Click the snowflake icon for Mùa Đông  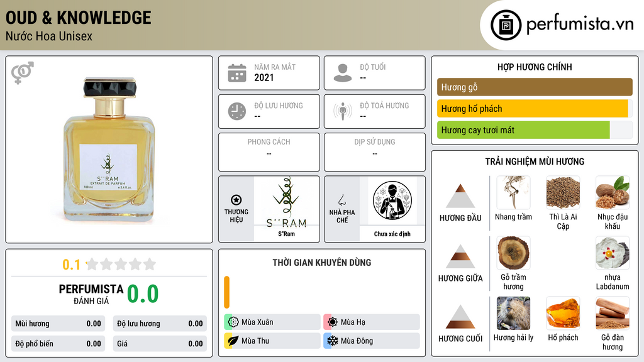(x=332, y=341)
